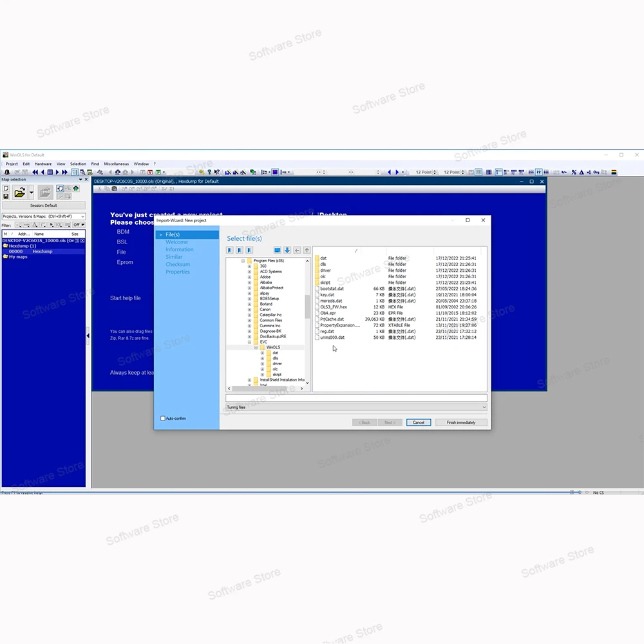The image size is (644, 644).
Task: Open the Window menu
Action: click(141, 164)
